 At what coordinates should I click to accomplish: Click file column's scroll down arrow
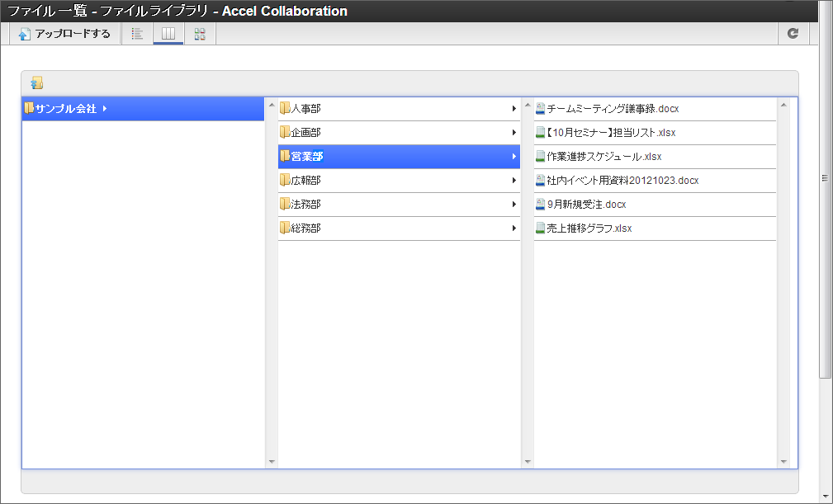[x=783, y=462]
